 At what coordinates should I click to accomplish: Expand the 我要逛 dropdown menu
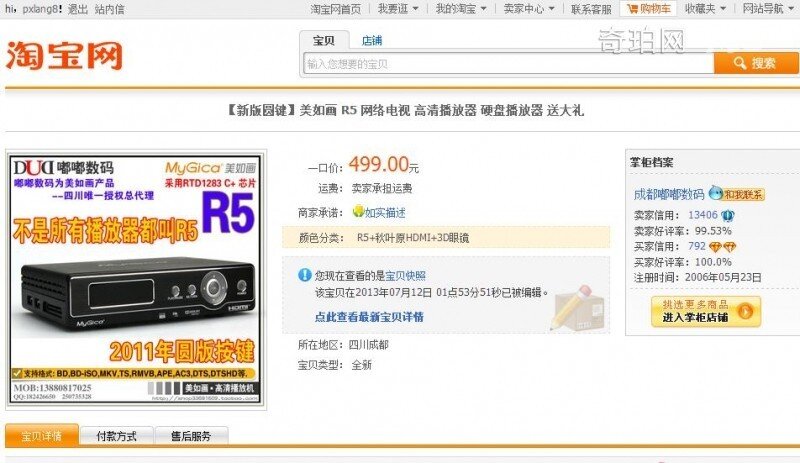pos(398,9)
